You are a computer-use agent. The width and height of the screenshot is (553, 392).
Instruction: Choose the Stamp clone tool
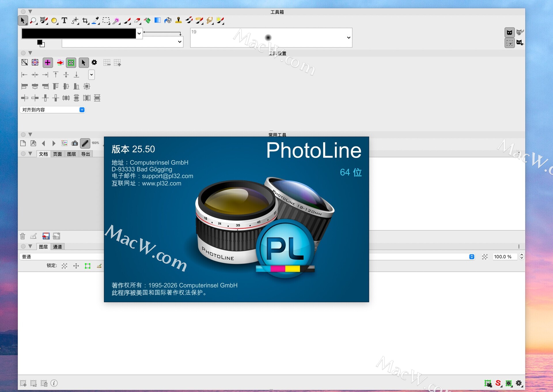[x=179, y=20]
